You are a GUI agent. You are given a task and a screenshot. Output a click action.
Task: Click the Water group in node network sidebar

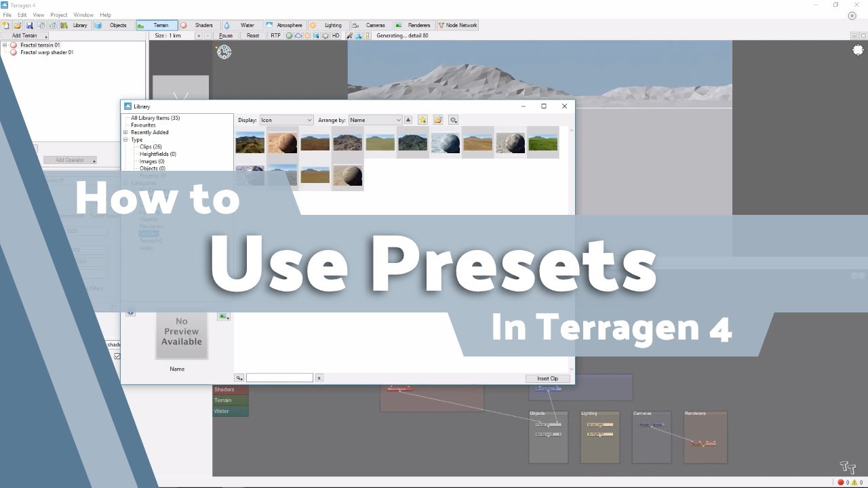[231, 411]
